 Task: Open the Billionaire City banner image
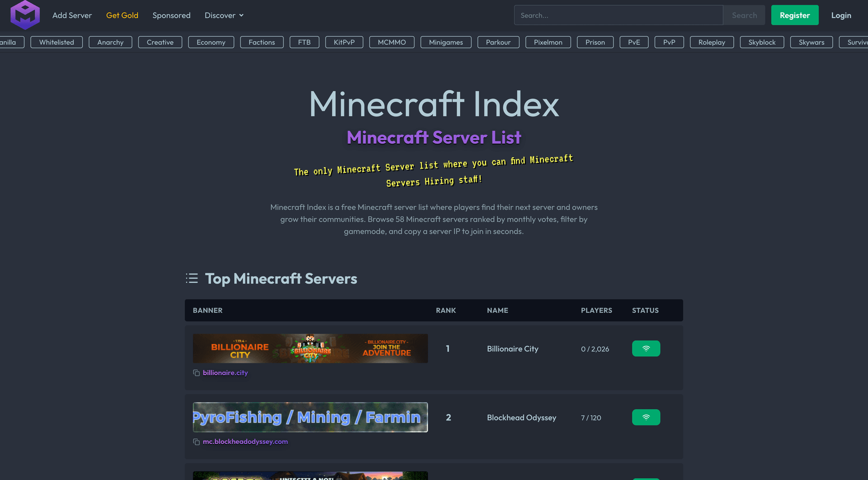pos(310,348)
